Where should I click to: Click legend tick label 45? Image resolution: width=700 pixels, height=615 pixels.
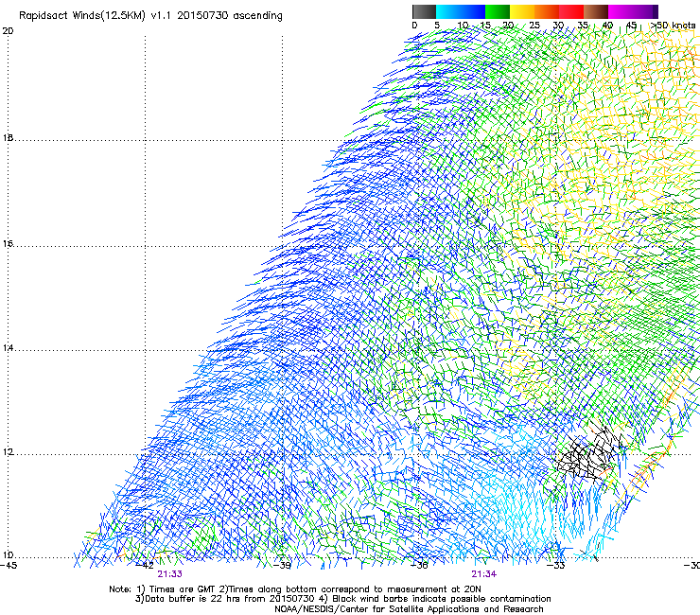pos(631,26)
